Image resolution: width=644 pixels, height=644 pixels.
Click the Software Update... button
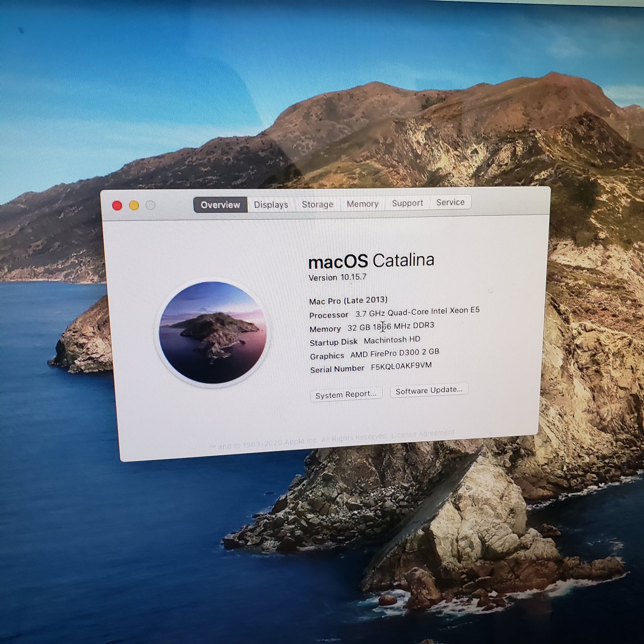429,390
